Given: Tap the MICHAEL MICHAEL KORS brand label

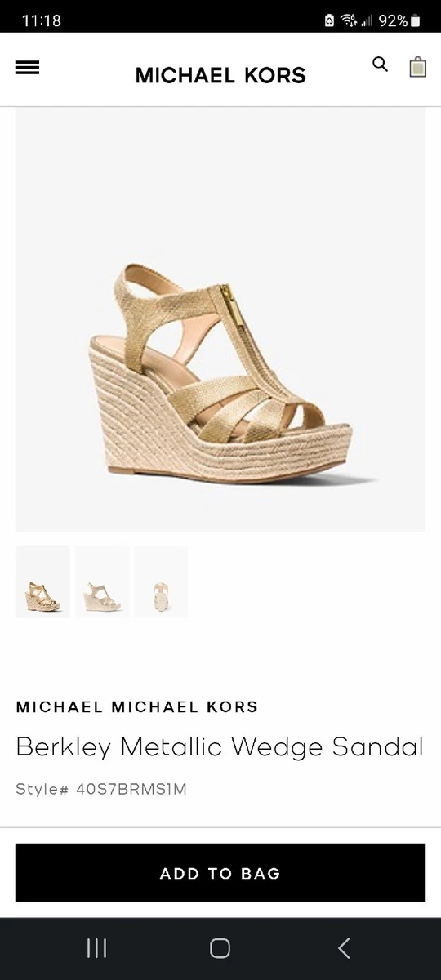Looking at the screenshot, I should pyautogui.click(x=137, y=706).
